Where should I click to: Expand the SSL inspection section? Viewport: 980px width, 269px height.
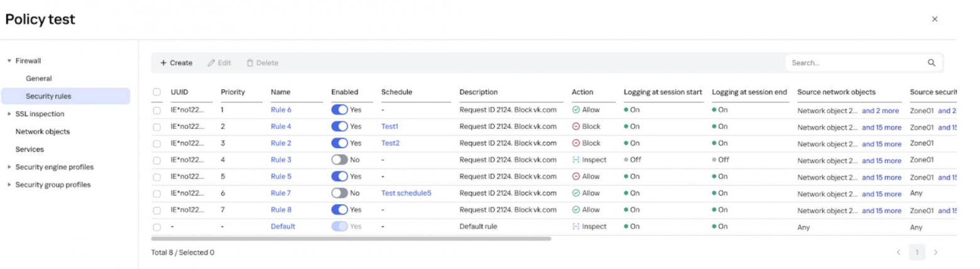[x=9, y=114]
